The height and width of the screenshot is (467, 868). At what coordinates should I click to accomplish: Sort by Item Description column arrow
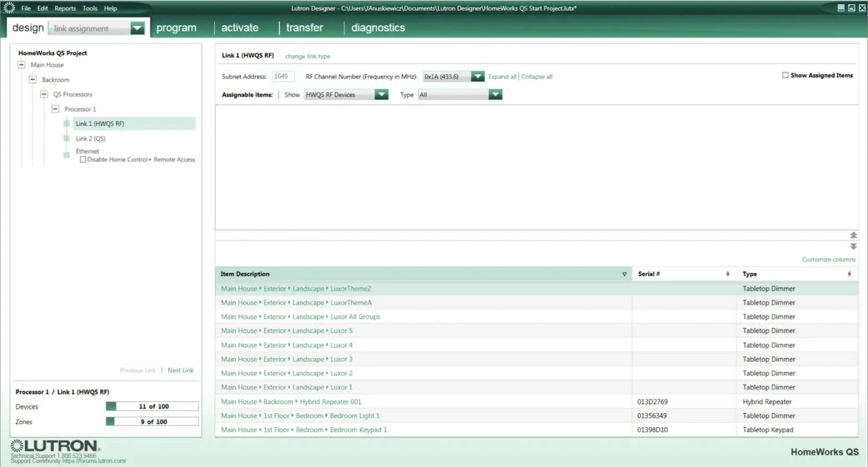click(624, 274)
